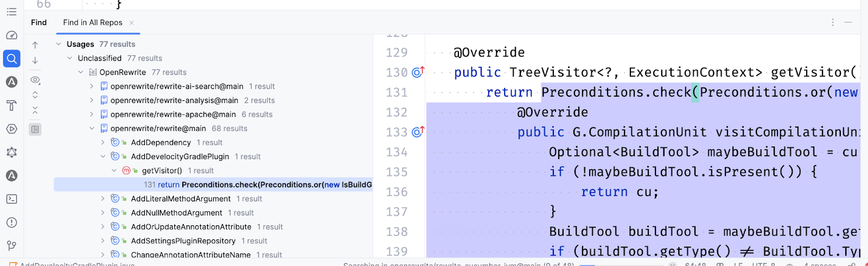This screenshot has height=266, width=868.
Task: Jump to previous occurrence up arrow
Action: 35,45
